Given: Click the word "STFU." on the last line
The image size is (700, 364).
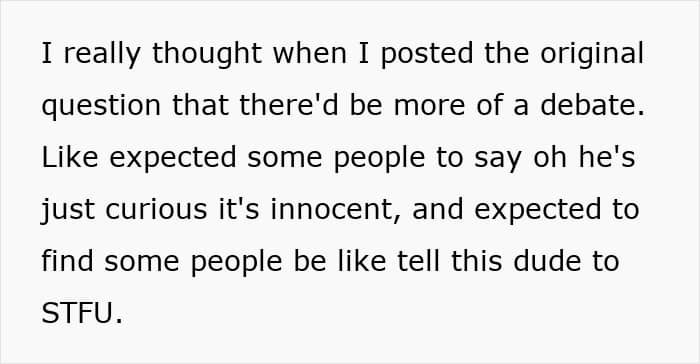Looking at the screenshot, I should click(x=82, y=313).
